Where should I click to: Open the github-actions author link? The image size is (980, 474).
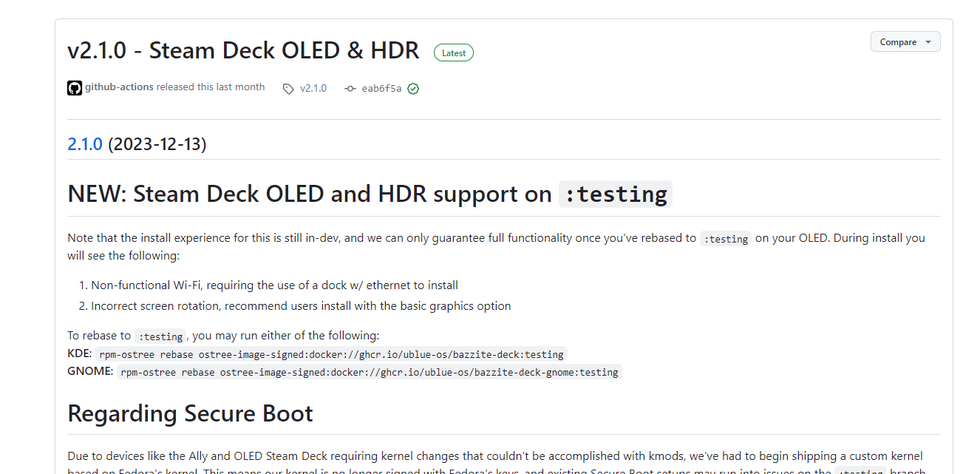point(119,87)
